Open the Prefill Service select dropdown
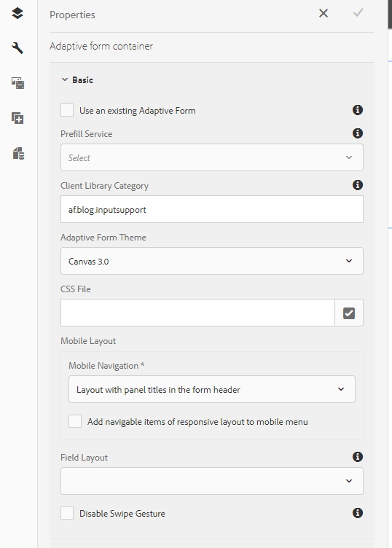Screen dimensions: 392x548 212,157
